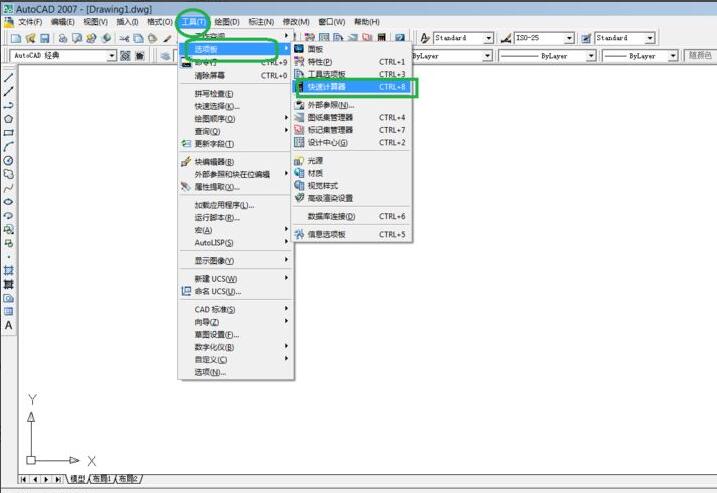Click the Copy icon in toolbar

coord(139,38)
